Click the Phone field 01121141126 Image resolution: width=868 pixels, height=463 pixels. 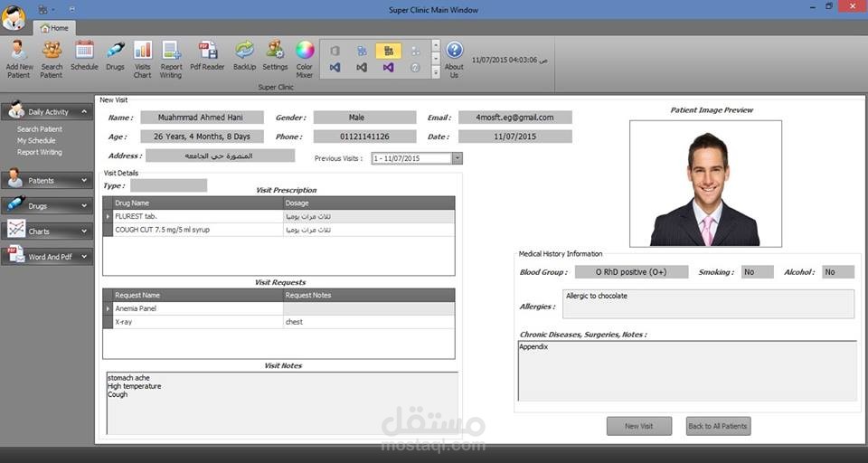(364, 137)
